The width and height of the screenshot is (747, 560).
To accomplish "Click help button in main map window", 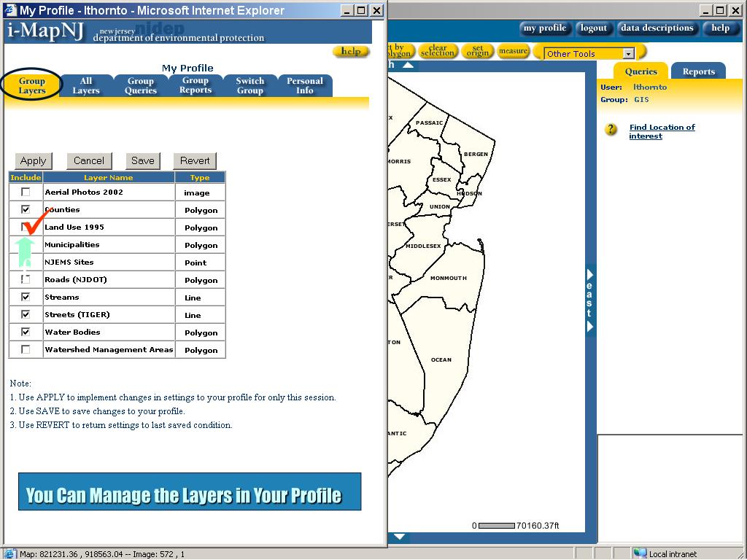I will (720, 28).
